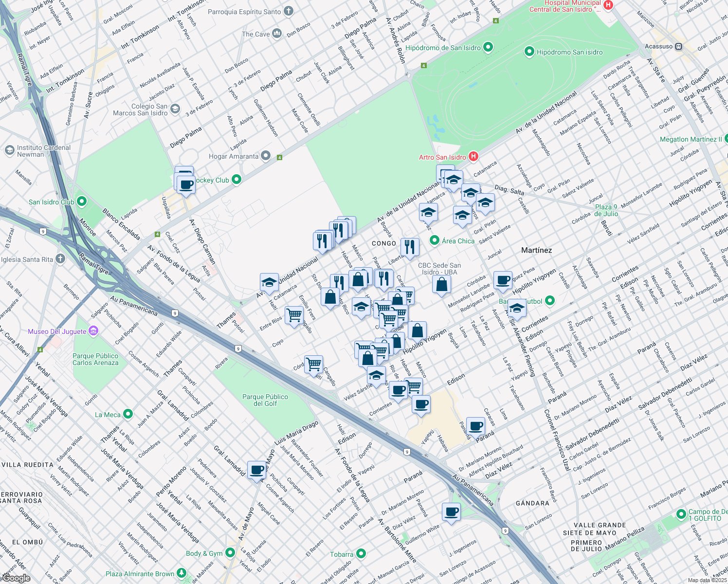
Task: Select the Av. Andrés Rolón street label
Action: (395, 41)
